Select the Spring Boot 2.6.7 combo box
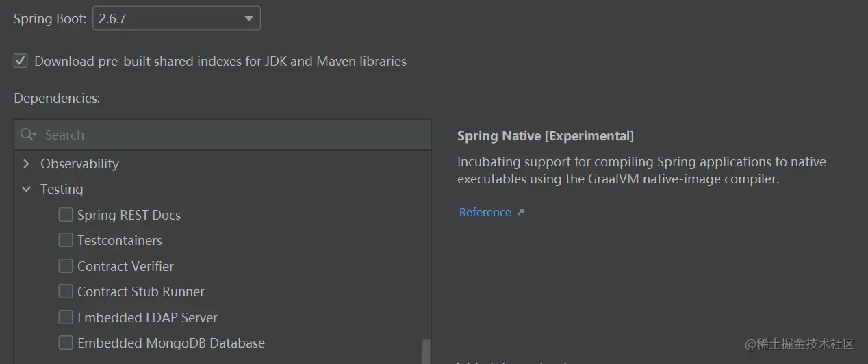 (x=177, y=19)
